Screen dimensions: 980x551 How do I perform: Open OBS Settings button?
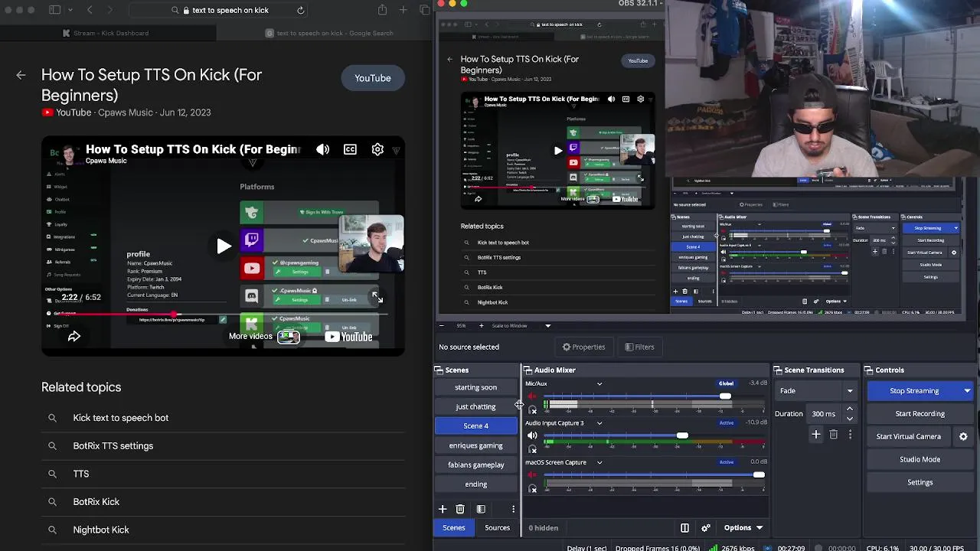click(920, 482)
